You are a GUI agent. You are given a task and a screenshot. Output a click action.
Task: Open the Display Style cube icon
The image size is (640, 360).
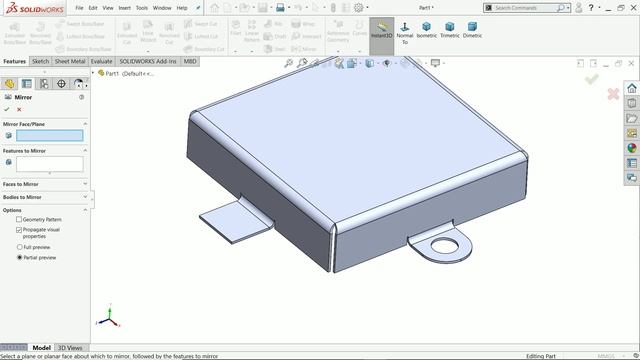click(x=370, y=63)
